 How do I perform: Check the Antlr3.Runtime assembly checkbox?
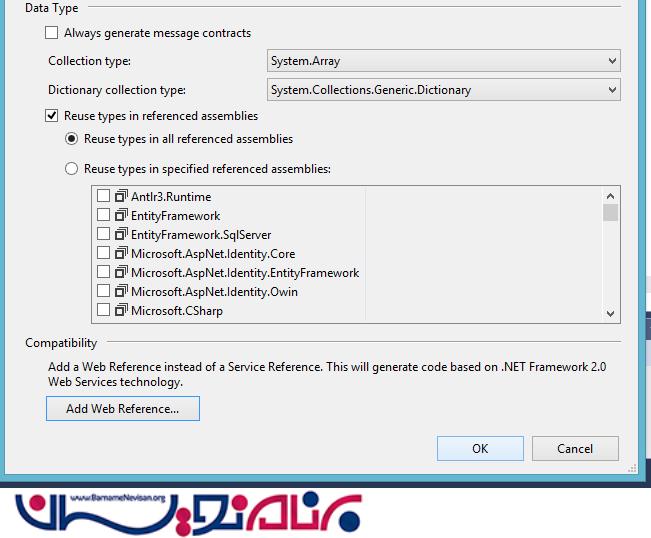click(103, 196)
